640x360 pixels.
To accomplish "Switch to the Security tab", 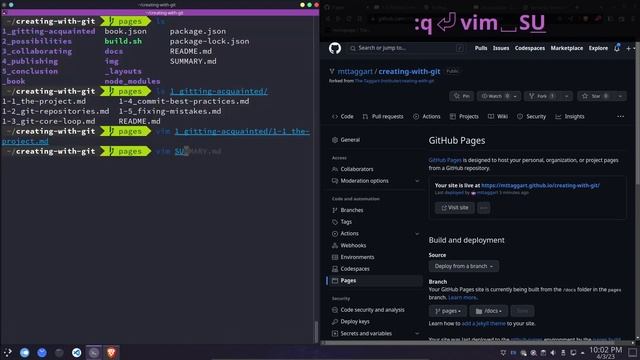I will (x=531, y=117).
